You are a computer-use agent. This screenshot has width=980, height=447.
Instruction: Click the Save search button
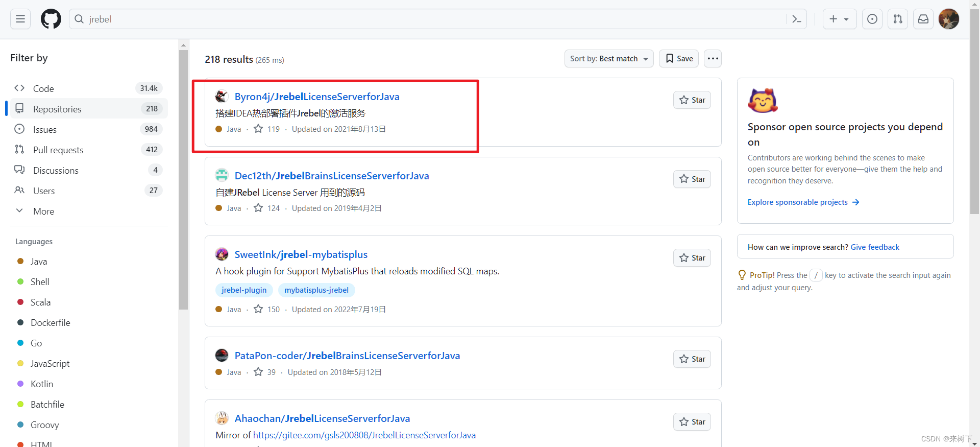pyautogui.click(x=679, y=59)
